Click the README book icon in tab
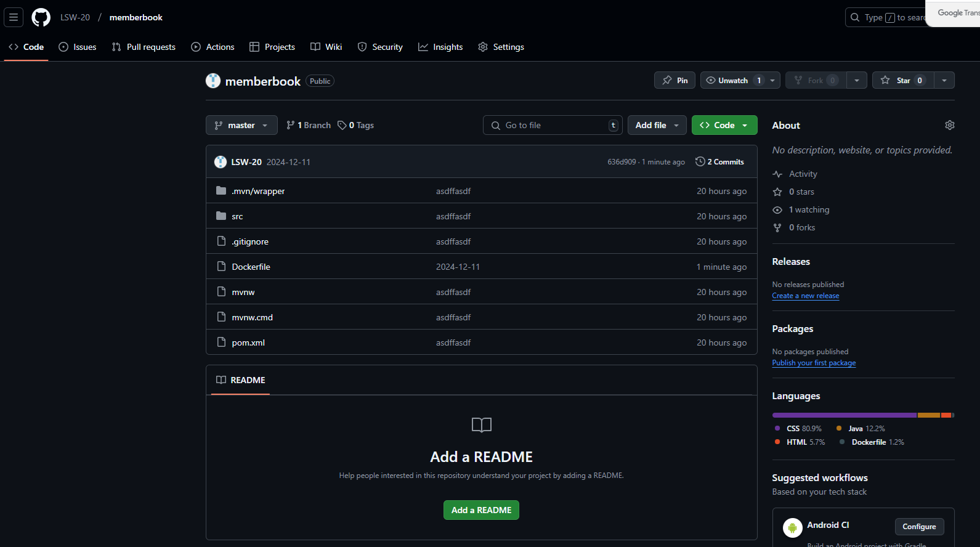Viewport: 980px width, 547px height. (x=221, y=380)
